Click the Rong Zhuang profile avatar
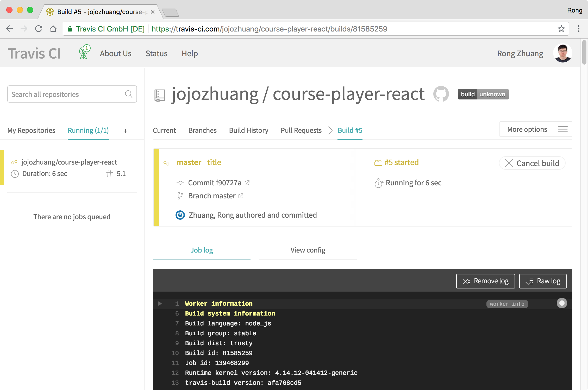The width and height of the screenshot is (588, 390). [563, 53]
